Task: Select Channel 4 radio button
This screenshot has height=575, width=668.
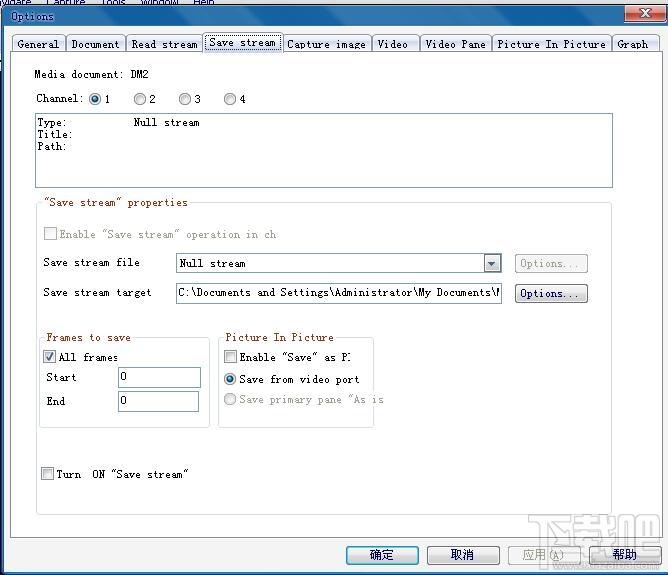Action: (230, 99)
